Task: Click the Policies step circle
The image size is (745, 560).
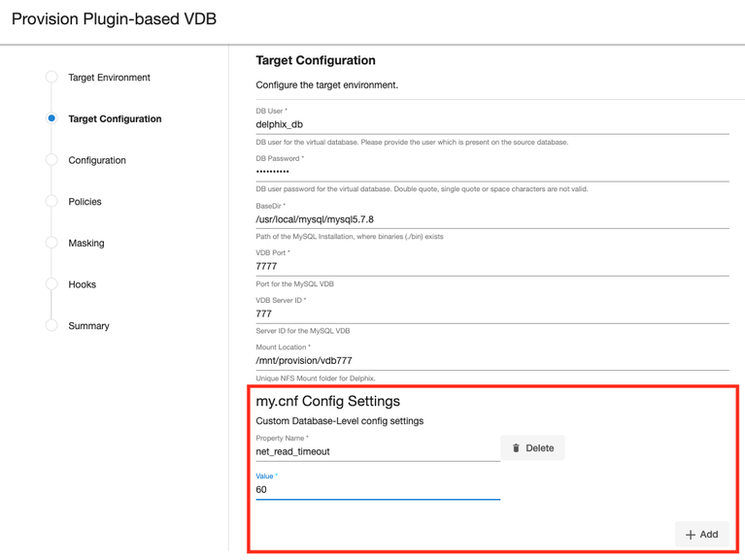Action: coord(51,201)
